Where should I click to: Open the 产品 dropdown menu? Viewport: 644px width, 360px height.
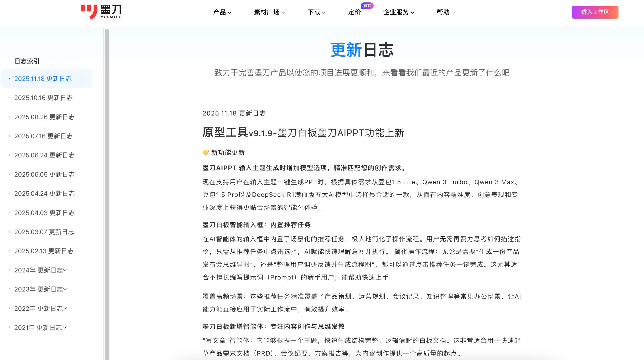222,12
